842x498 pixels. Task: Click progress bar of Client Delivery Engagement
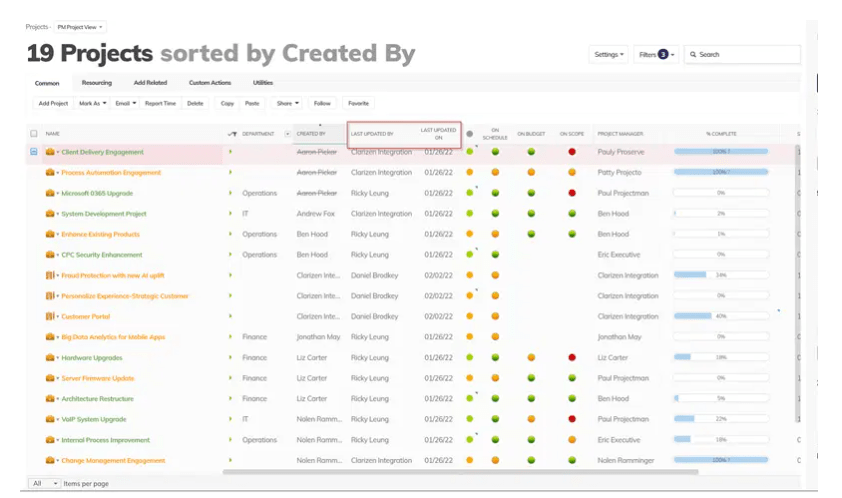pos(721,152)
